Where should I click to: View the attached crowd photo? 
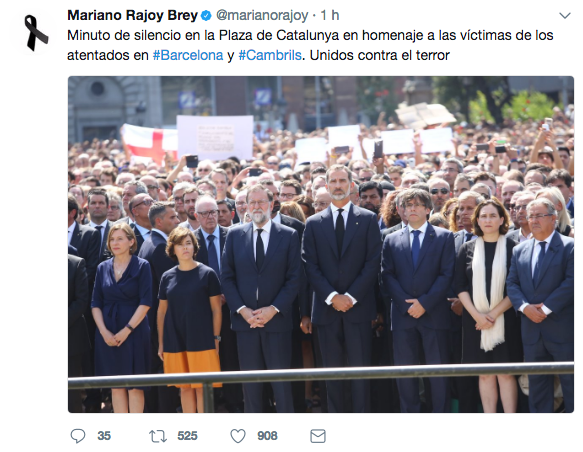321,244
